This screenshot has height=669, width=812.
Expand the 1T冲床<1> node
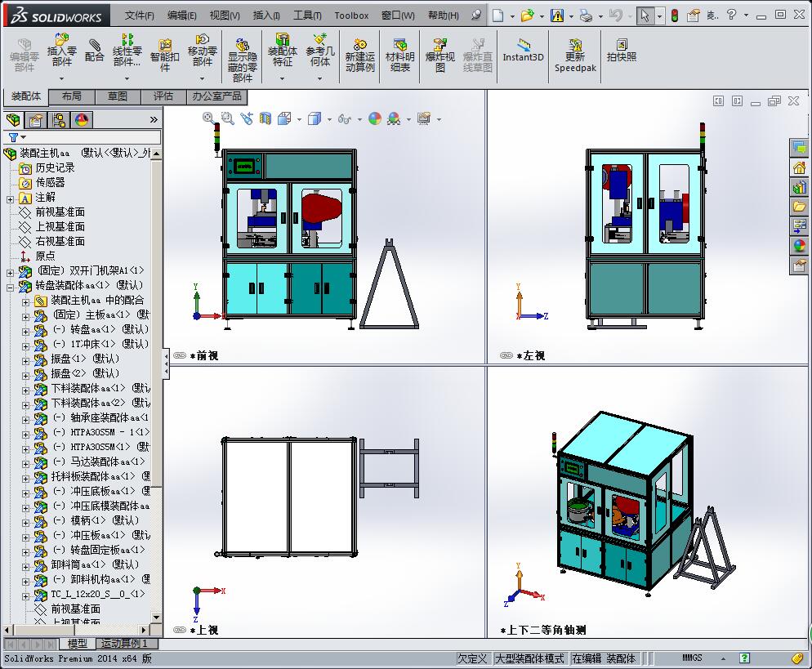click(25, 346)
